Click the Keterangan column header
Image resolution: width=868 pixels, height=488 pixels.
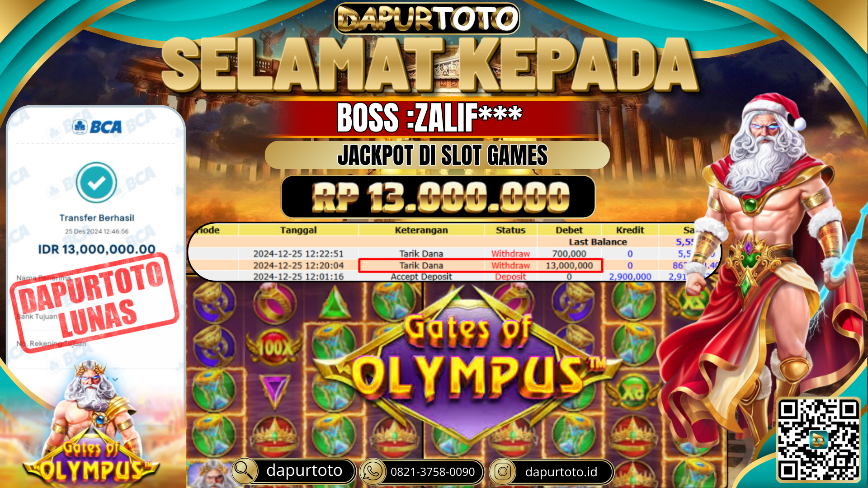coord(421,230)
